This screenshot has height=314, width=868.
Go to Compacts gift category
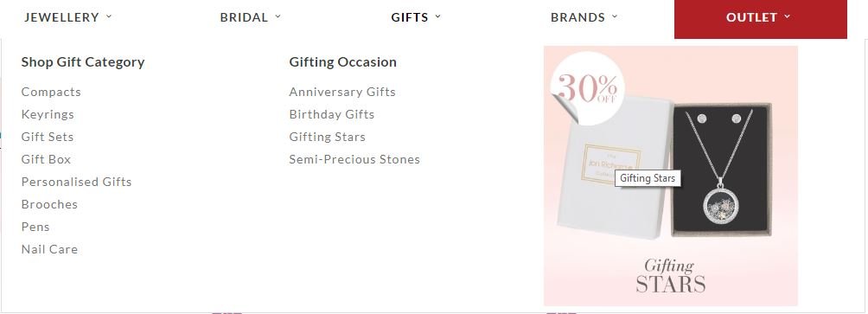(51, 92)
